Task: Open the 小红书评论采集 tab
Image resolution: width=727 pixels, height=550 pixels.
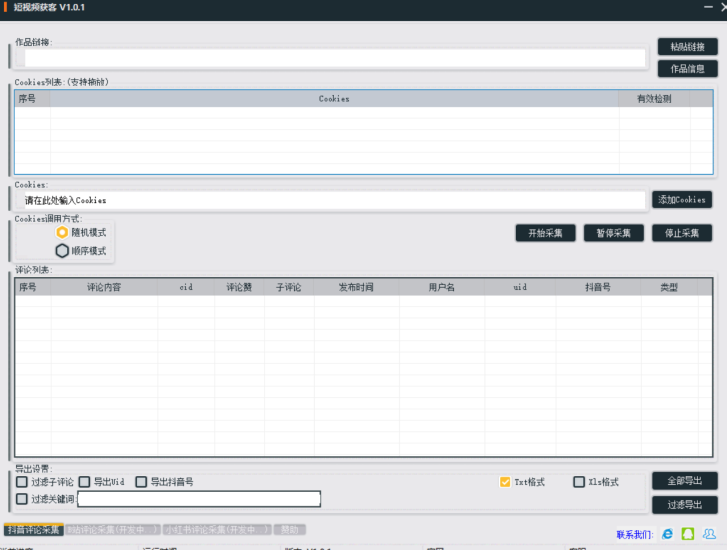Action: pos(217,529)
